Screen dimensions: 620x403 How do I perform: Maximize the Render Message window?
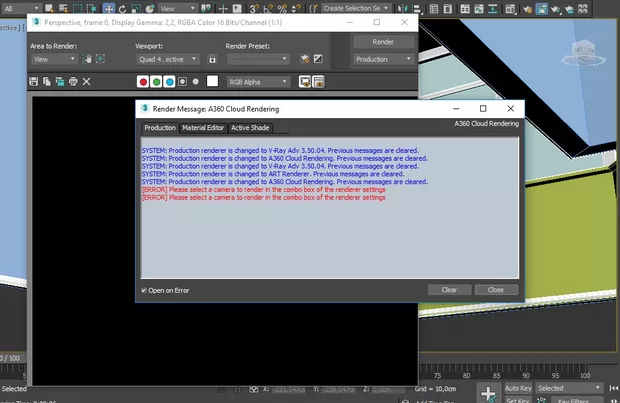click(483, 109)
